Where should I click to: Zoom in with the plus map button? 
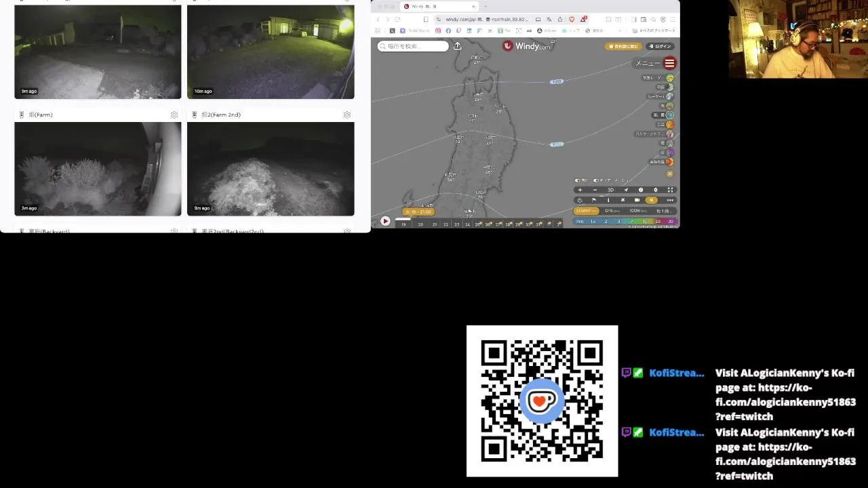580,190
